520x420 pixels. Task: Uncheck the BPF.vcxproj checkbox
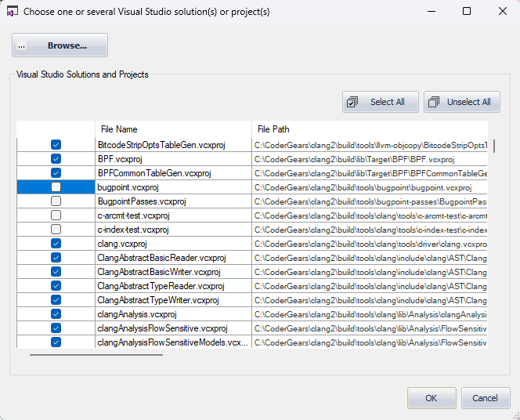point(56,159)
